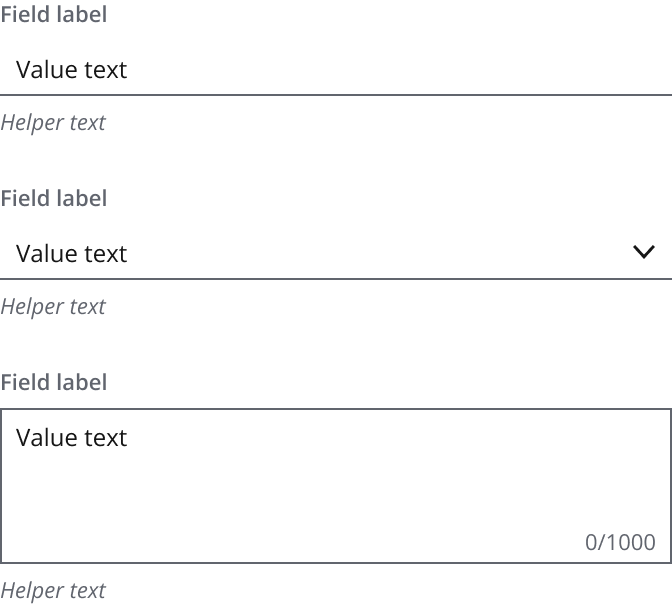Screen dimensions: 672x604
Task: Click the Value text inside the dropdown field
Action: pyautogui.click(x=72, y=254)
